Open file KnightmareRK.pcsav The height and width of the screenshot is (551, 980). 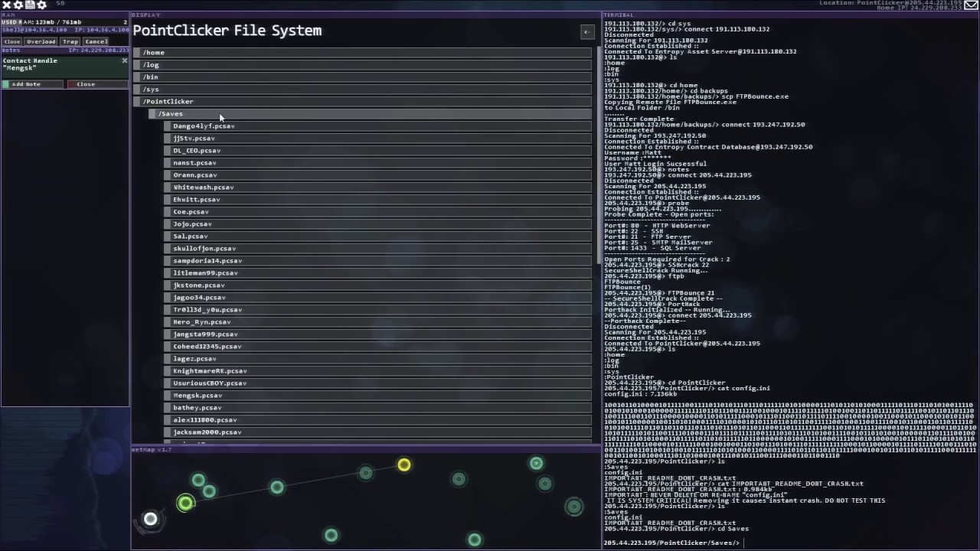377,371
